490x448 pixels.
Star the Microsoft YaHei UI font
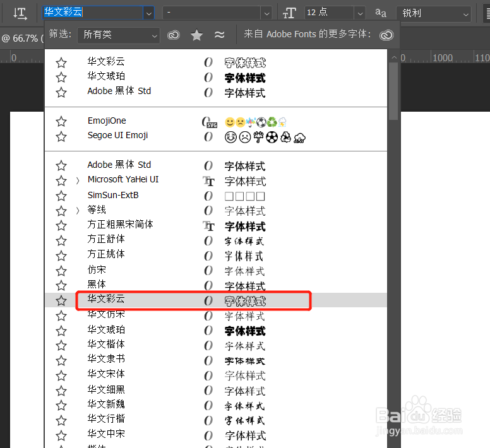pos(61,180)
